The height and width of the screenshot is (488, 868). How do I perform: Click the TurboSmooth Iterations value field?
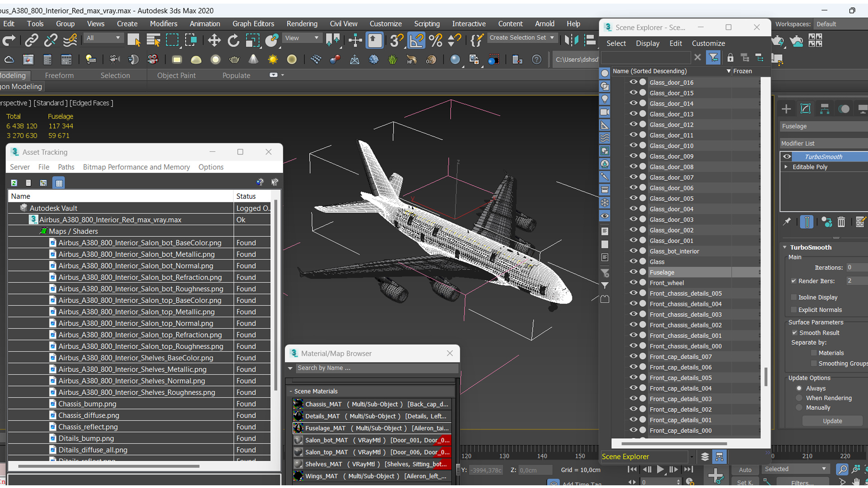tap(857, 267)
